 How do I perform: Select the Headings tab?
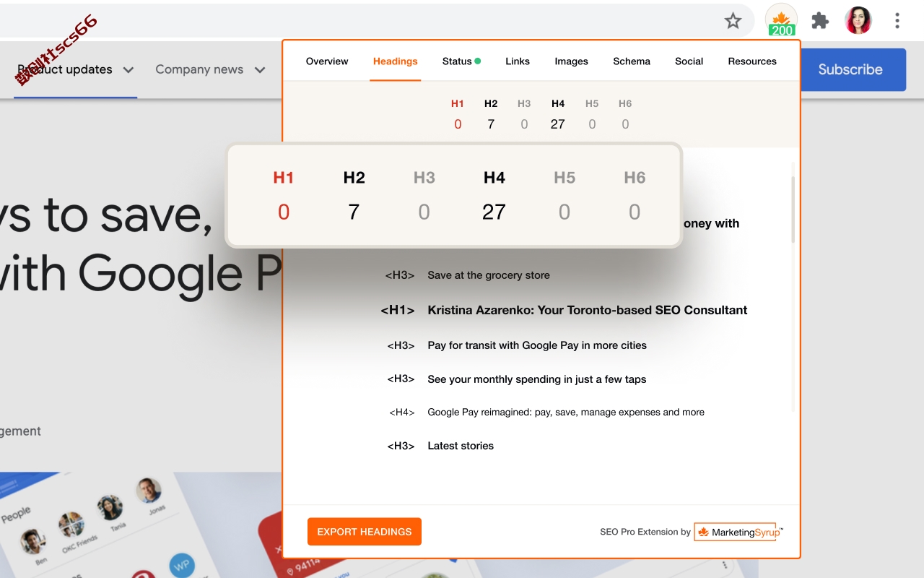click(x=395, y=61)
